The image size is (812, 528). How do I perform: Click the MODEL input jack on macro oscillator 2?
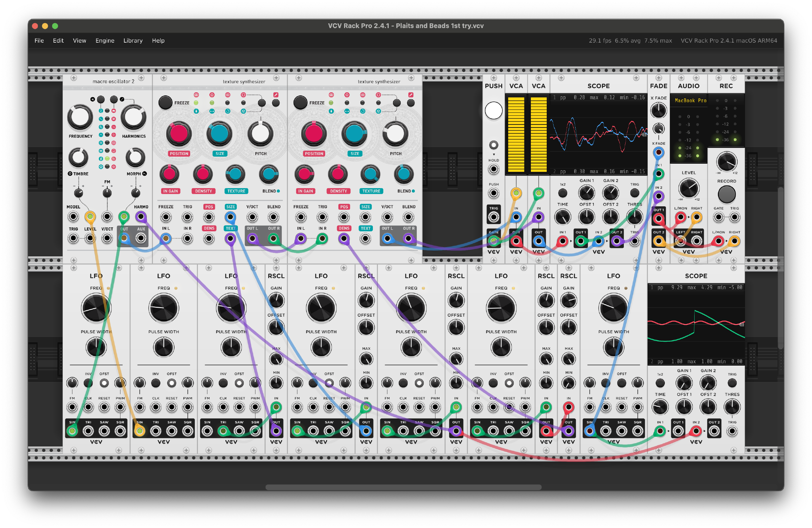[x=73, y=217]
